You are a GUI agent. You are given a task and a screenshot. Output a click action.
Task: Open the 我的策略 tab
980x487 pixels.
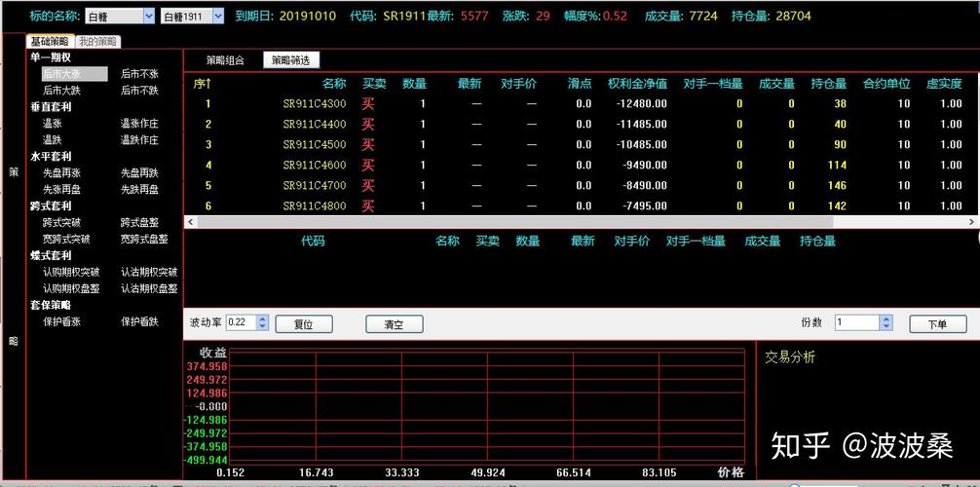click(x=97, y=42)
